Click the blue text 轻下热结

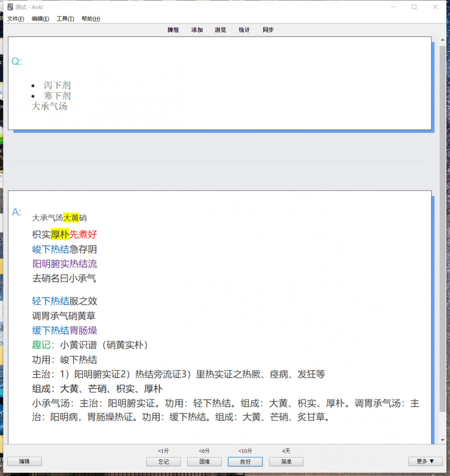click(51, 301)
